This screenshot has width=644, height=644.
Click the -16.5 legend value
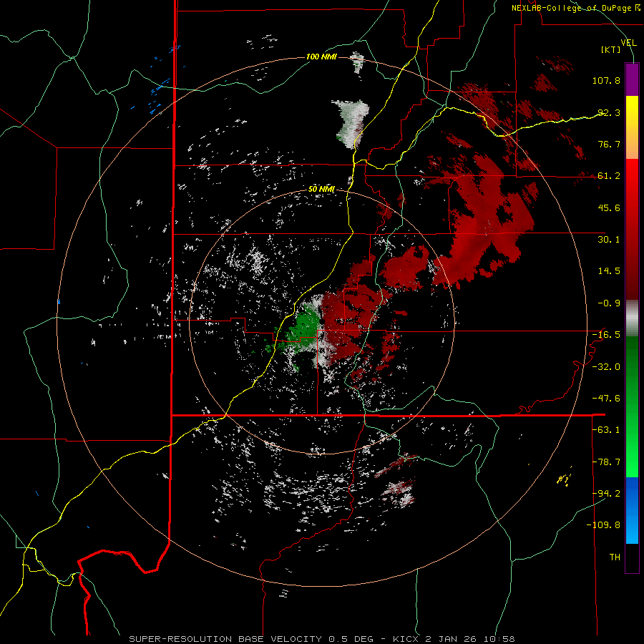[x=606, y=334]
